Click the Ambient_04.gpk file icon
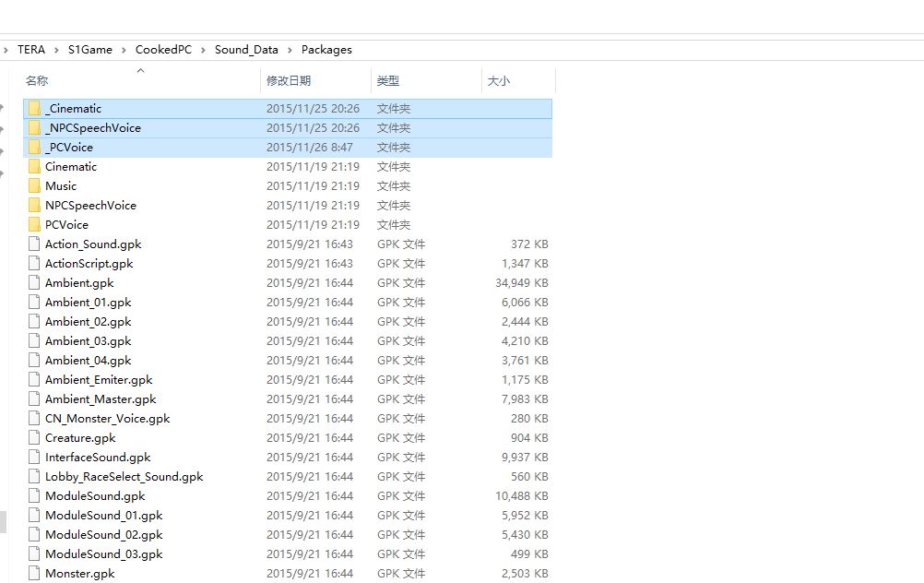This screenshot has height=583, width=924. tap(34, 360)
